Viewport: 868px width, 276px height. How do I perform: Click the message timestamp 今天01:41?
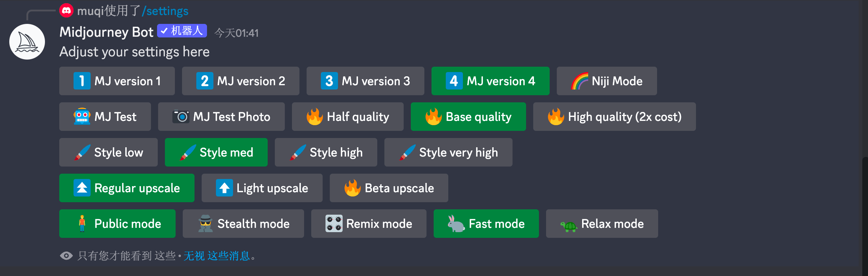point(236,33)
